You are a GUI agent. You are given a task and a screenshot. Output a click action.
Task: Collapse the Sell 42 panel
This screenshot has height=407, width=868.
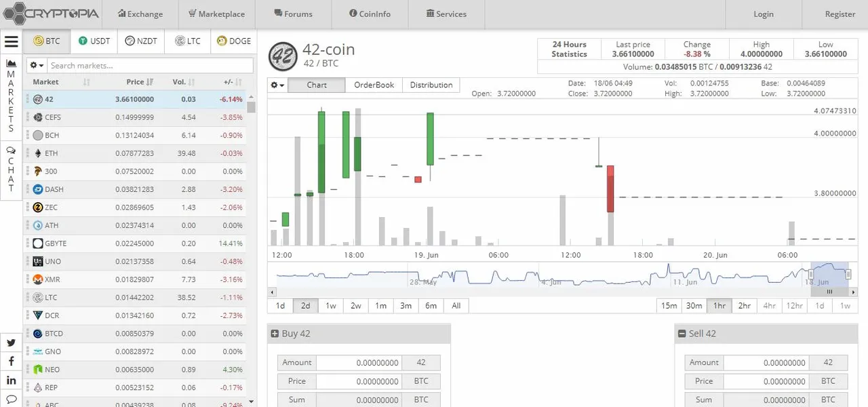(x=682, y=334)
